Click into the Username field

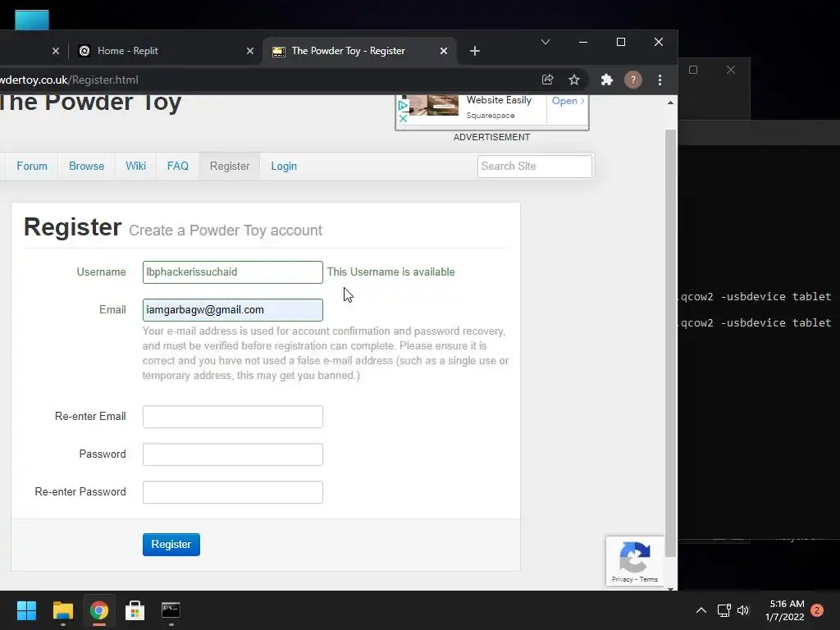(232, 272)
